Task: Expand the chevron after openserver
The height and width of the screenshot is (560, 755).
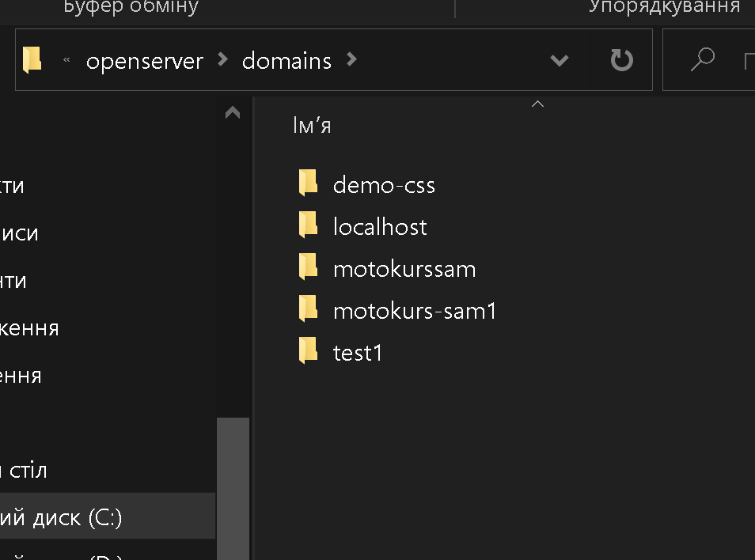Action: point(222,60)
